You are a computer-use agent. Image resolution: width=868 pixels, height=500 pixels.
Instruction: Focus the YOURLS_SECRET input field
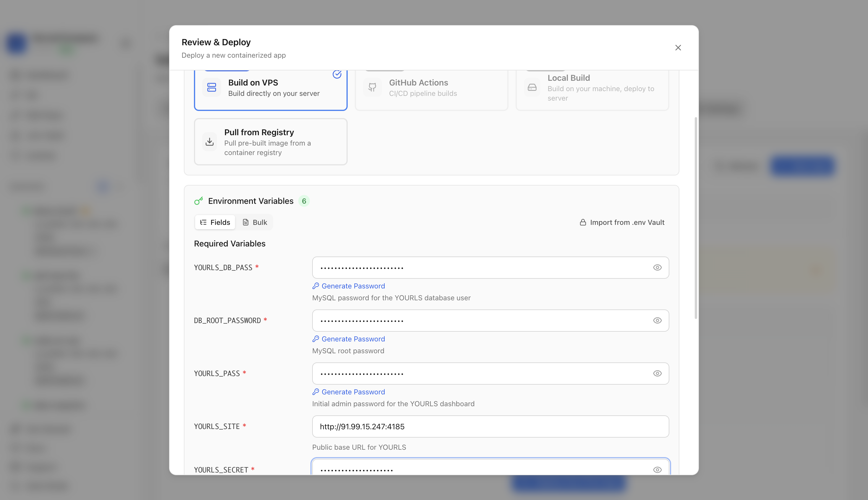[x=490, y=467]
